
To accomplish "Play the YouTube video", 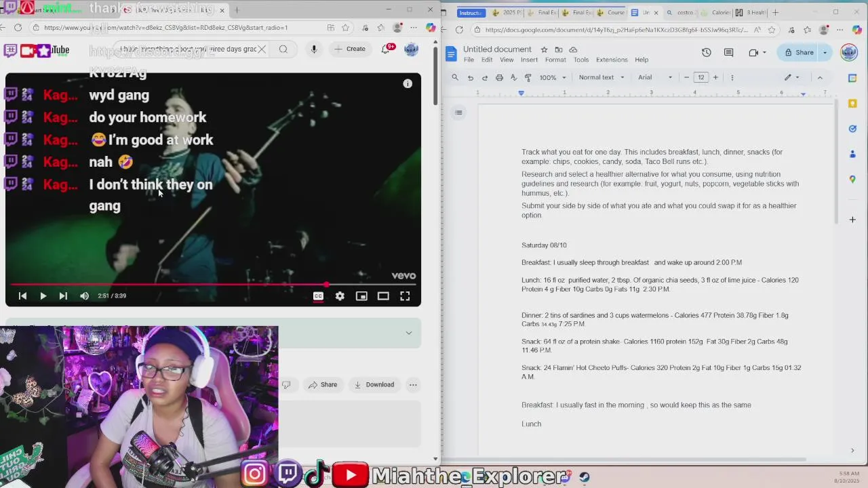I will (x=43, y=296).
